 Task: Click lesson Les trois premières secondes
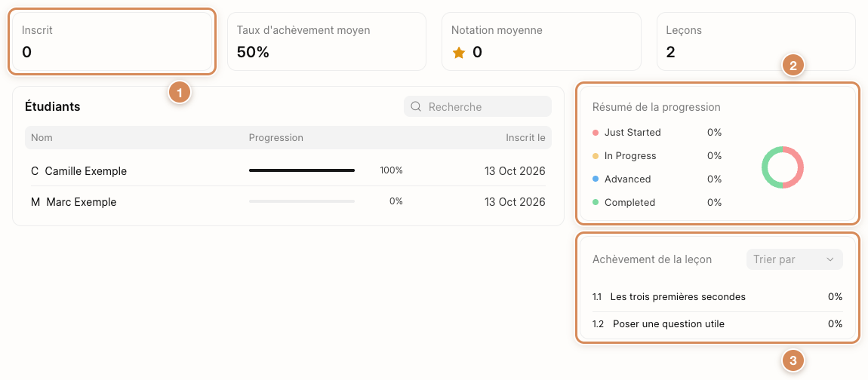[678, 297]
